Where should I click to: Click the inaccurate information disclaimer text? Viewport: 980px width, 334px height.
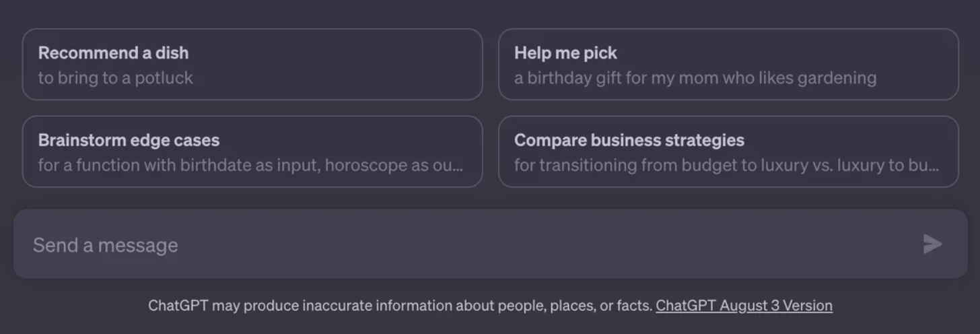click(x=400, y=306)
